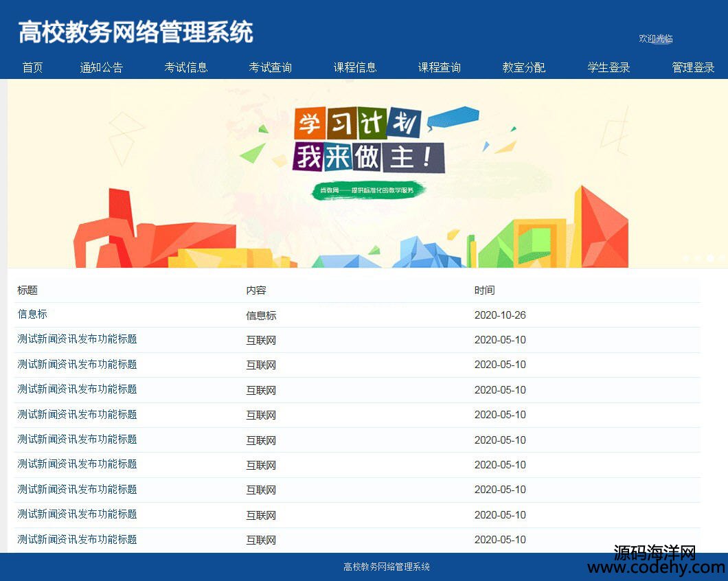This screenshot has height=581, width=728.
Task: Open the 教室分配 page
Action: click(x=524, y=68)
